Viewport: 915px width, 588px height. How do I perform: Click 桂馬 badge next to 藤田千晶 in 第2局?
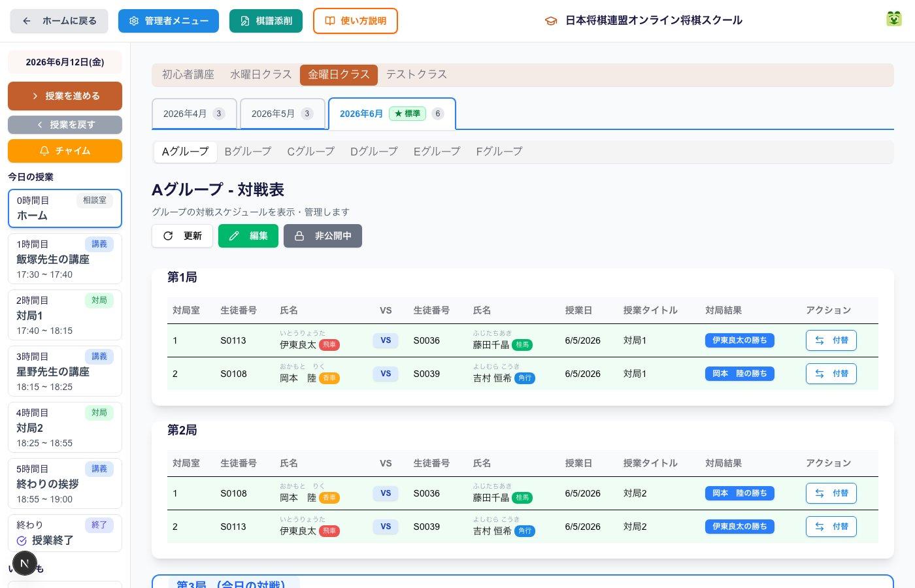coord(522,498)
